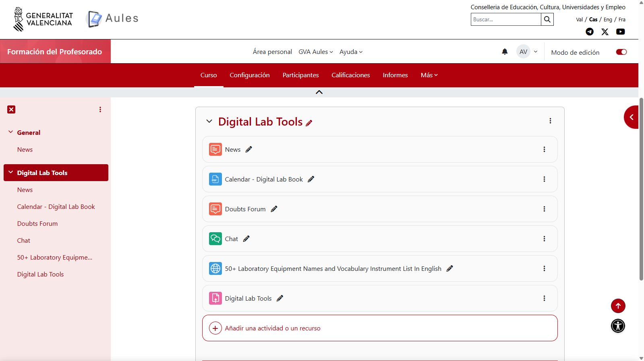Edit the Doubts Forum title pencil
Screen dimensions: 644x361
point(274,209)
